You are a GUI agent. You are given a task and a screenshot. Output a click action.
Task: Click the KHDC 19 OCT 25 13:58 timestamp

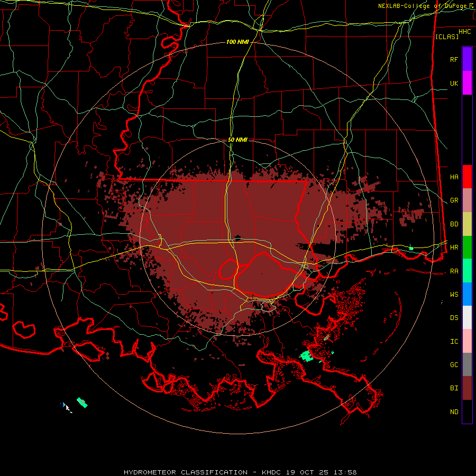click(x=309, y=472)
